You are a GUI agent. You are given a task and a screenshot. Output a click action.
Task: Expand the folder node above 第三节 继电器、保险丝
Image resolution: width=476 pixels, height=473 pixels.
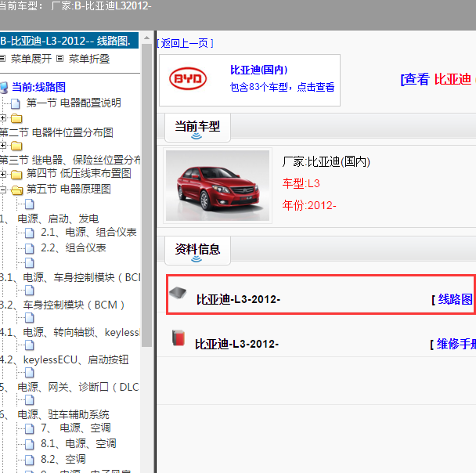(x=2, y=146)
